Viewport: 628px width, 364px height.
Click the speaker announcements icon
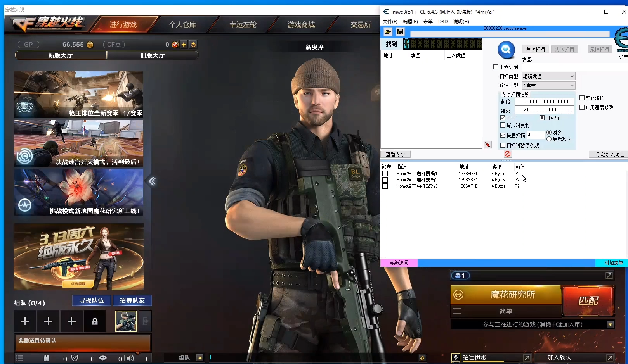click(130, 358)
